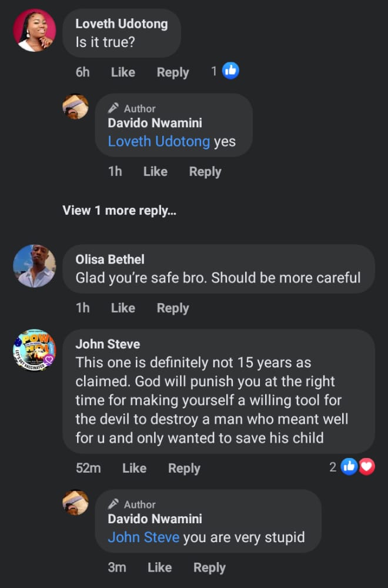Click the blue "Loveth Udotong" mention link
This screenshot has height=588, width=388.
click(x=159, y=141)
